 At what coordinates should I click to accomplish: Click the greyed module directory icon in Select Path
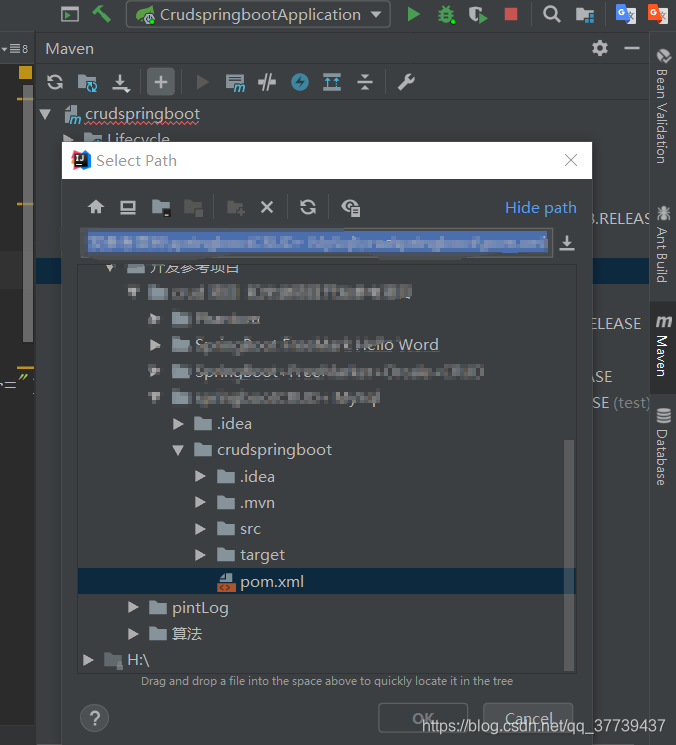click(193, 208)
